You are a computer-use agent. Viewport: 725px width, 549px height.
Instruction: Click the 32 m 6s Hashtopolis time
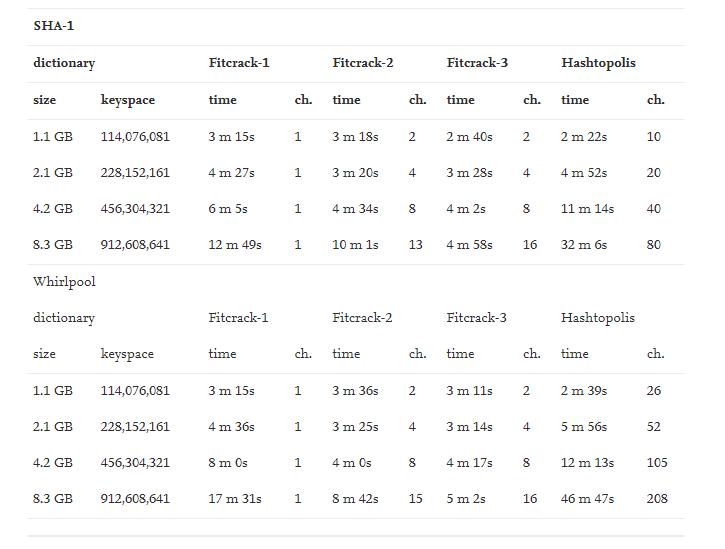coord(584,245)
